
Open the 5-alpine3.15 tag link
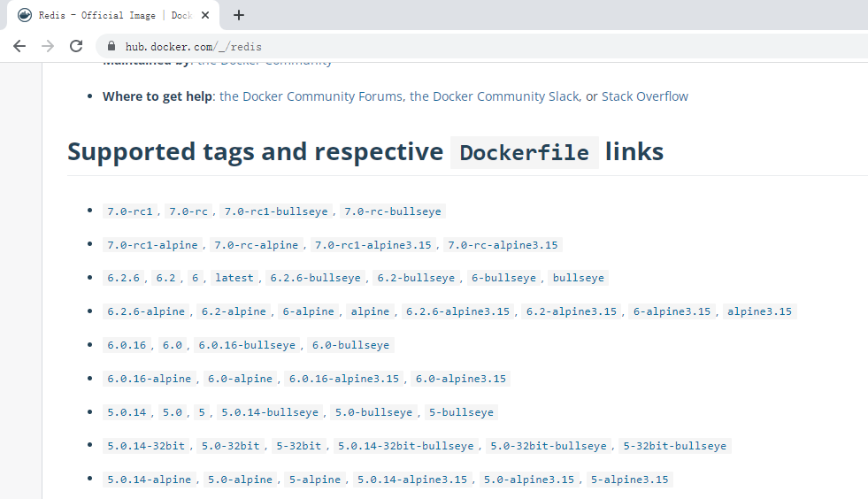point(629,480)
